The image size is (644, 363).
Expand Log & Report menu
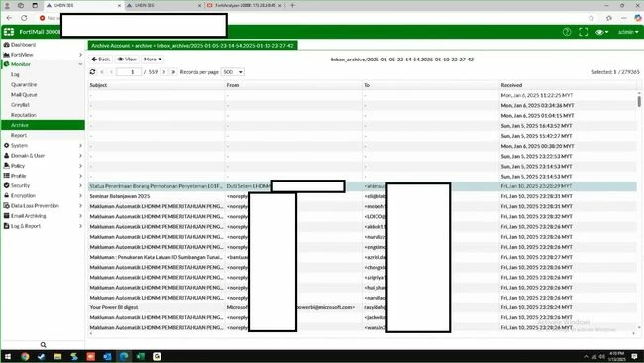[43, 226]
